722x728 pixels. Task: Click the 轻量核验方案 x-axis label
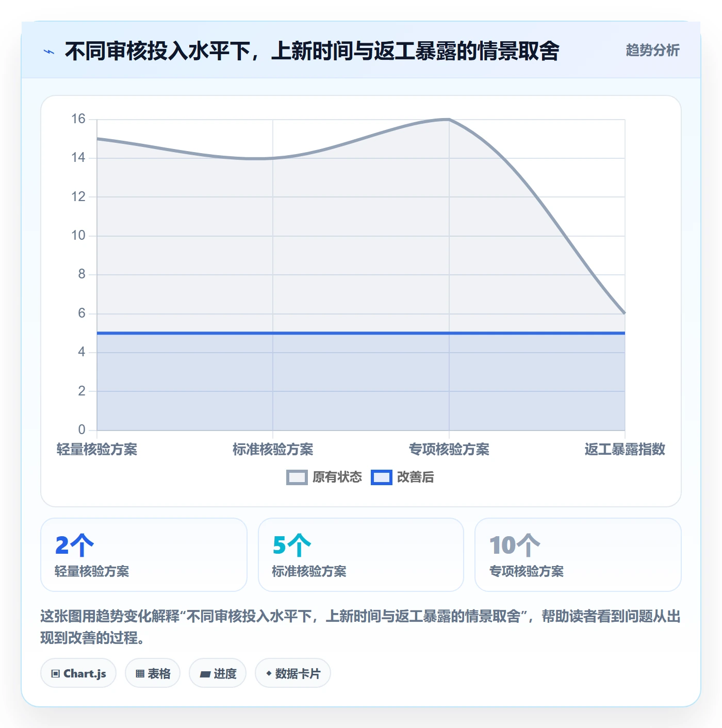point(97,449)
